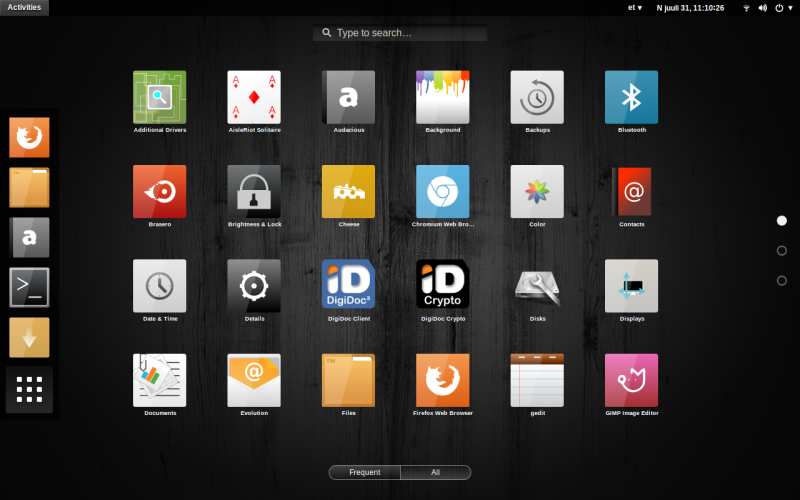
Task: Click the Activities button
Action: coord(24,8)
